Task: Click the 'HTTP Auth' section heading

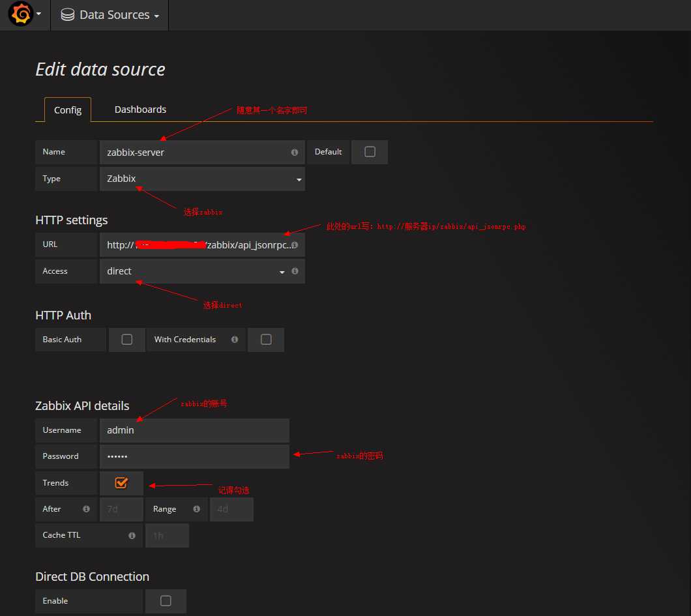Action: point(63,315)
